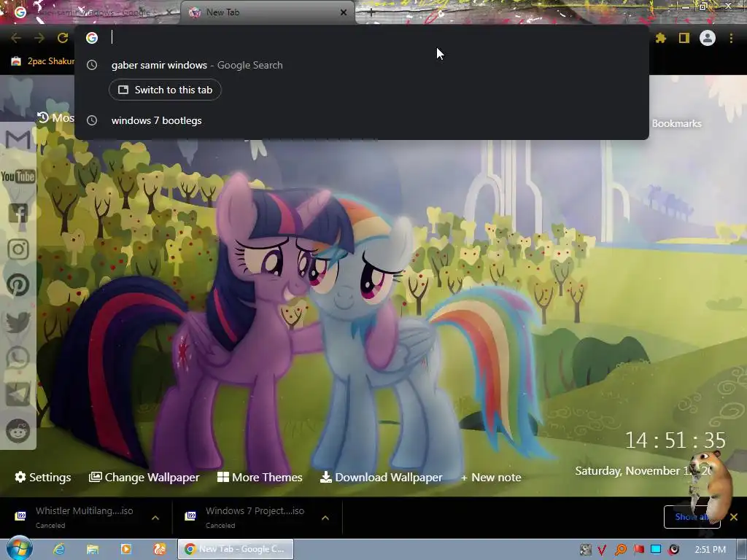Open the Reddit sidebar shortcut
This screenshot has width=747, height=560.
pyautogui.click(x=18, y=431)
